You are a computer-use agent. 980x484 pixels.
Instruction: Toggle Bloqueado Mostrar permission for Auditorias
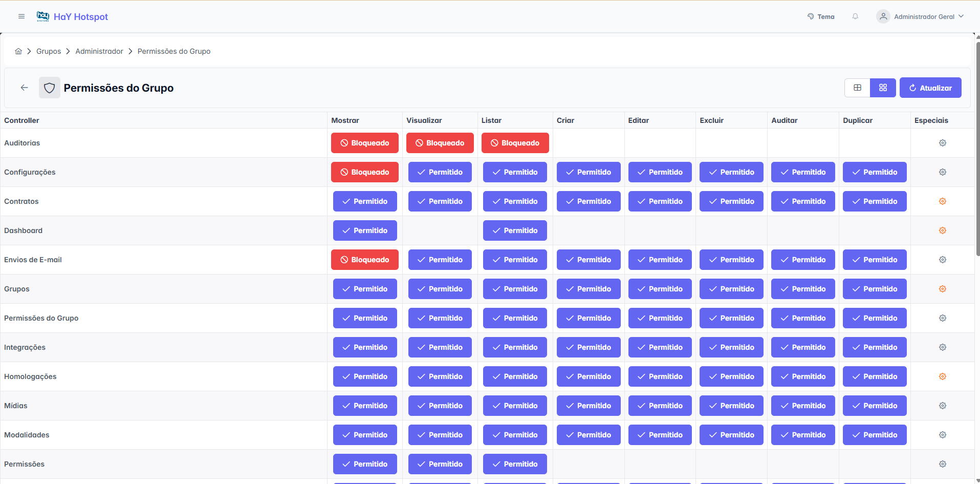[x=365, y=143]
